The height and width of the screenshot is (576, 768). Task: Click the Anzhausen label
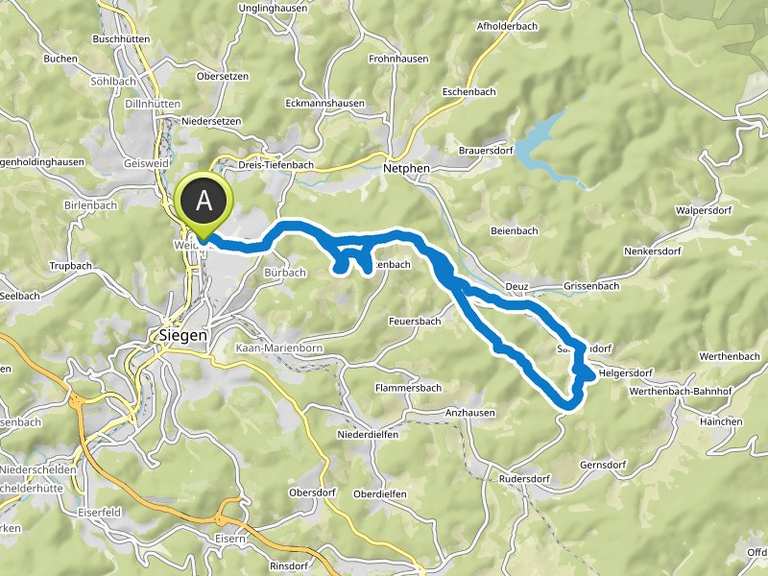point(470,413)
